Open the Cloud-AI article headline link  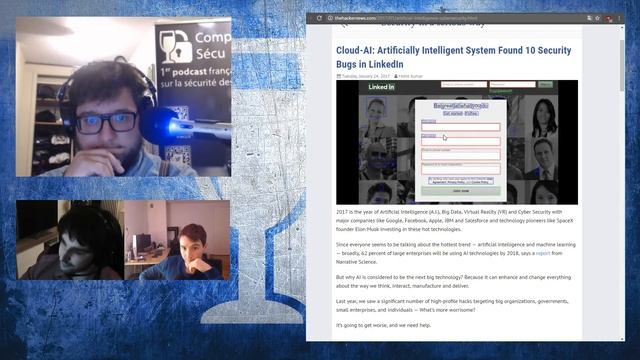(453, 57)
